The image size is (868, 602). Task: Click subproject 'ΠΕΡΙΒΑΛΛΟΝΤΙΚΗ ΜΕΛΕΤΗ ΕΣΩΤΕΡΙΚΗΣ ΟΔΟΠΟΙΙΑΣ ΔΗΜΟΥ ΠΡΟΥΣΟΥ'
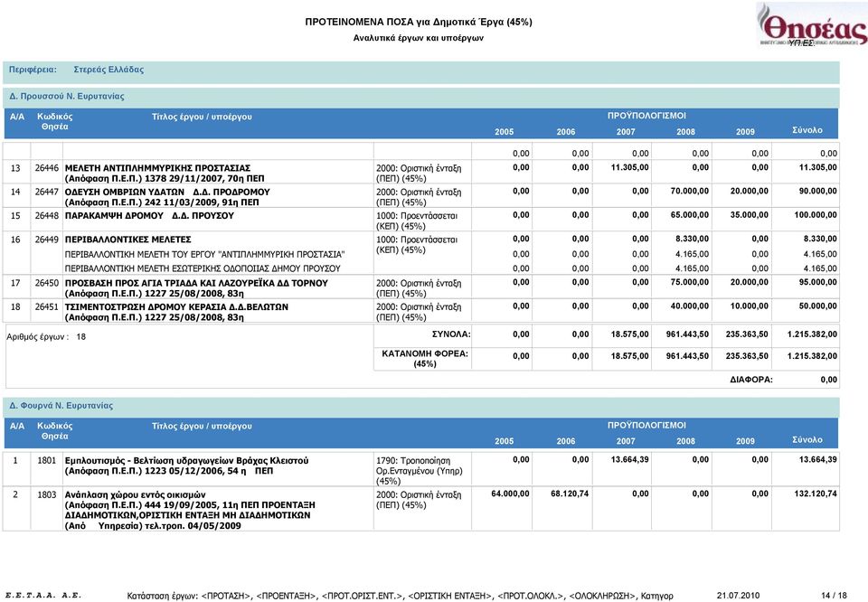[203, 268]
